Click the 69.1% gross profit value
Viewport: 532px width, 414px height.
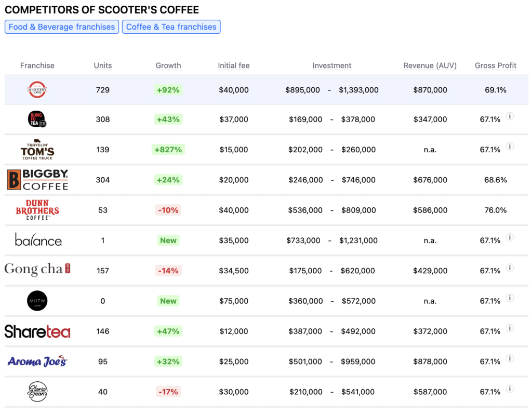pos(496,90)
